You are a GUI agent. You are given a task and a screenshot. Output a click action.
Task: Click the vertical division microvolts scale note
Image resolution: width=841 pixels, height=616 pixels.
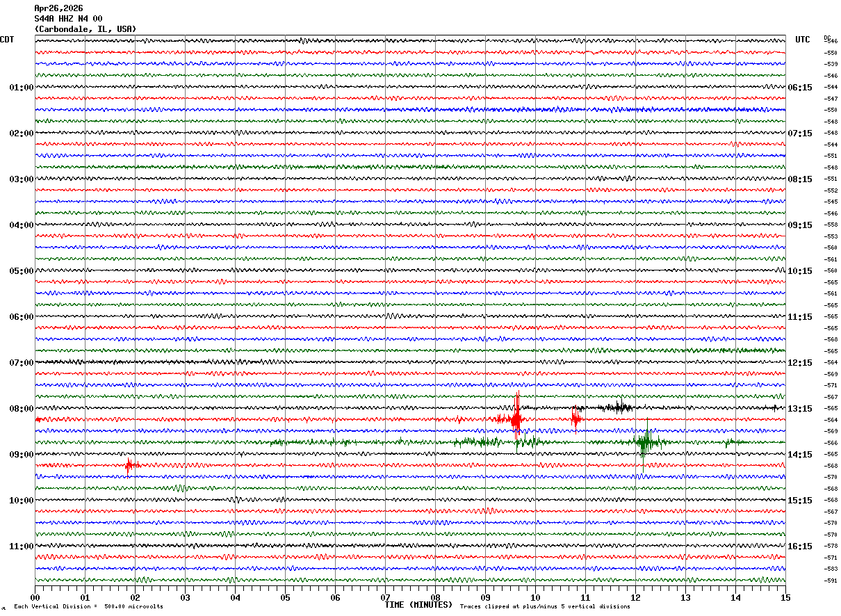click(89, 606)
